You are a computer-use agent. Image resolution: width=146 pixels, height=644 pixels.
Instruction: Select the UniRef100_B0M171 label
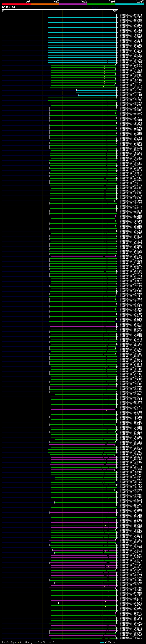131,236
